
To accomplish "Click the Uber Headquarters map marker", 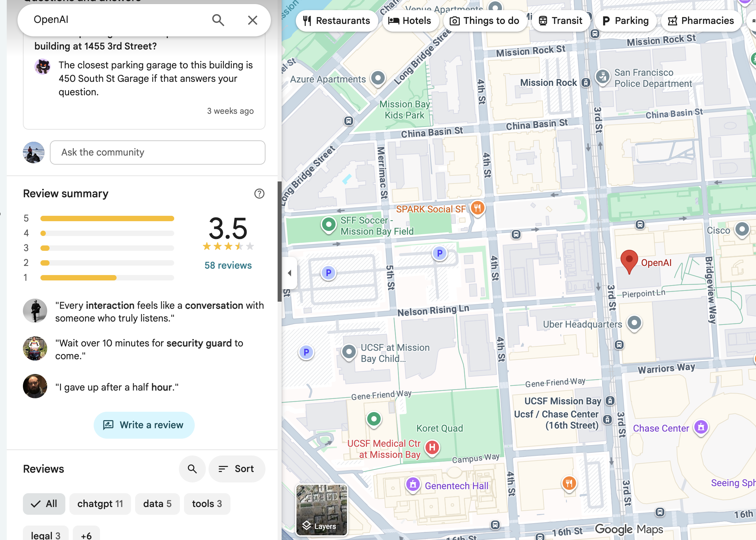I will 634,323.
